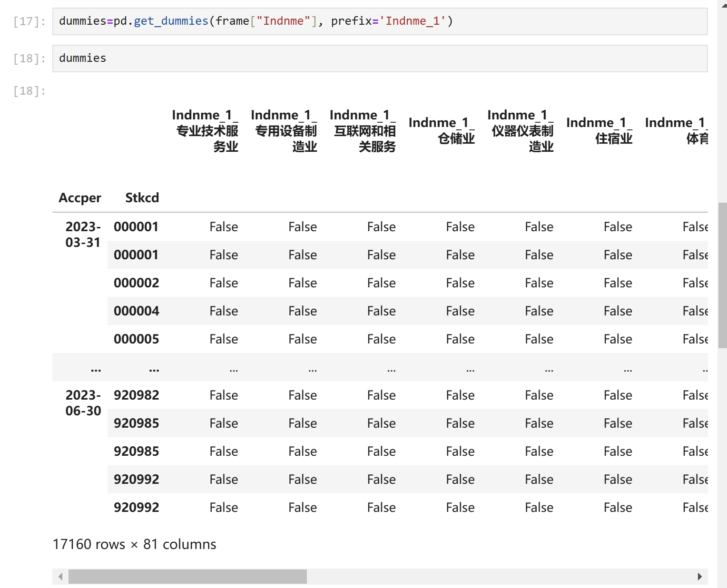Click into the get_dummies code cell

(x=380, y=21)
